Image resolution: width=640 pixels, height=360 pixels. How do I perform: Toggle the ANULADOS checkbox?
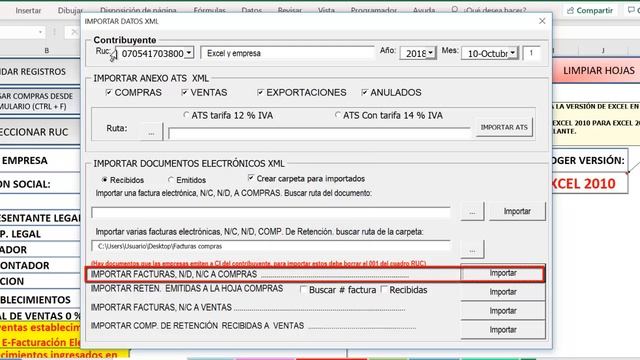364,92
